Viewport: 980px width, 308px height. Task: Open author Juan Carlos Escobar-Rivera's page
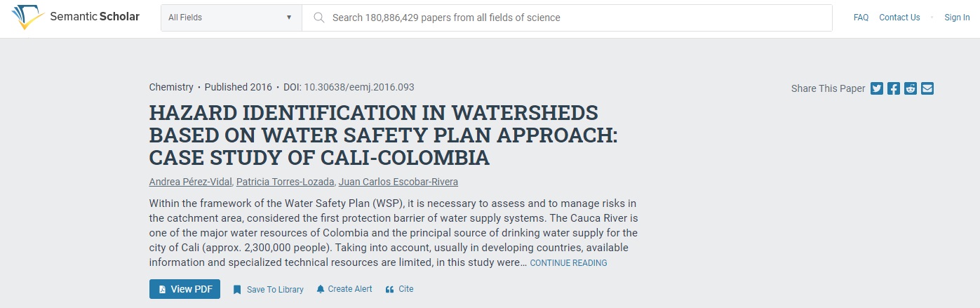pyautogui.click(x=398, y=182)
